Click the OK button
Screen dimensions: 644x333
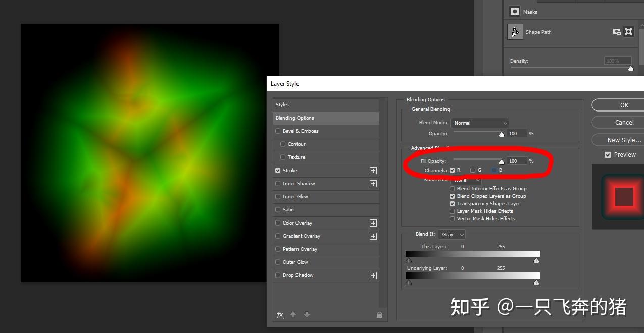click(x=624, y=105)
